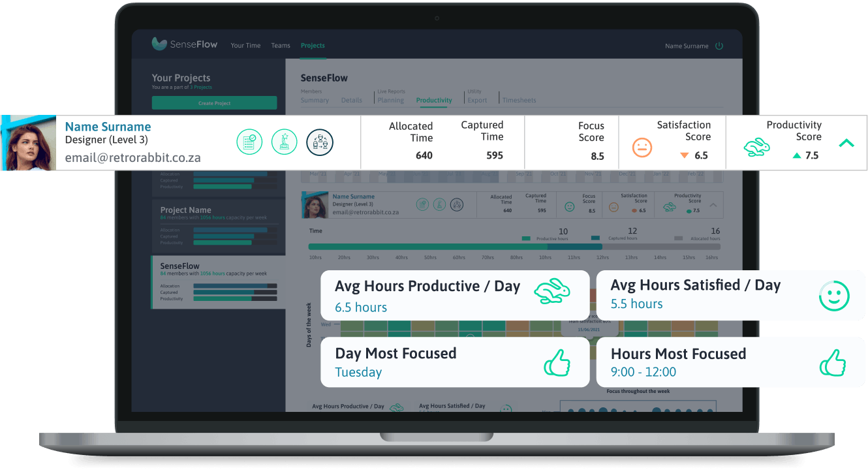Click the Captured hours legend swatch

(595, 239)
